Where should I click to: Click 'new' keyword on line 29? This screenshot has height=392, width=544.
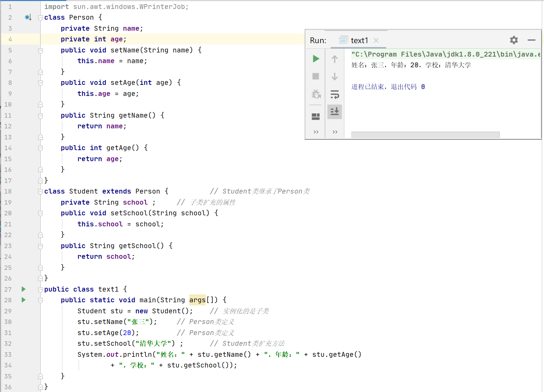point(141,311)
